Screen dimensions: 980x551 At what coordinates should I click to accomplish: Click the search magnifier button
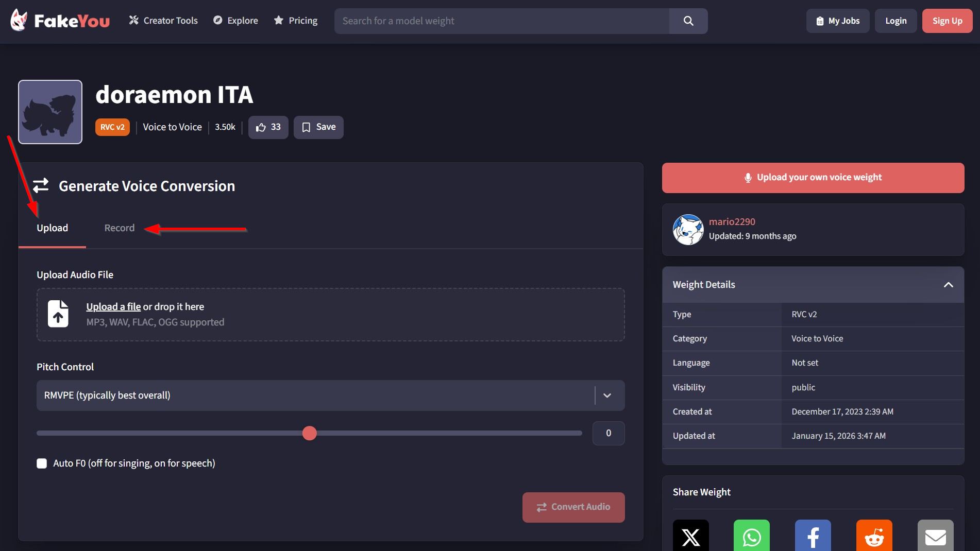(688, 21)
